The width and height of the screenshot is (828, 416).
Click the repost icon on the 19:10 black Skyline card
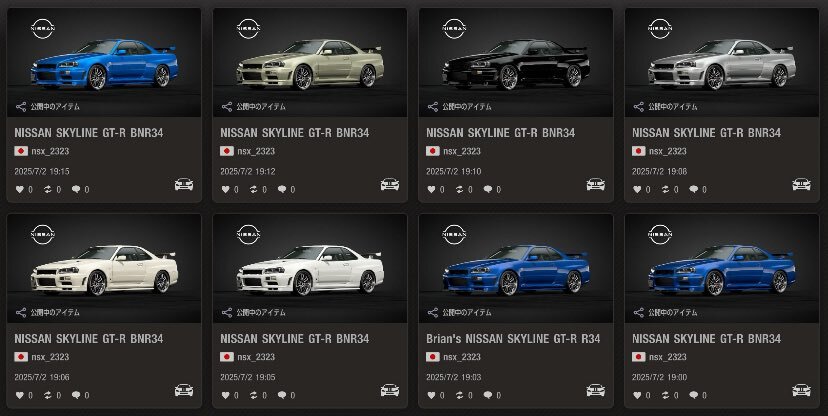(x=459, y=189)
